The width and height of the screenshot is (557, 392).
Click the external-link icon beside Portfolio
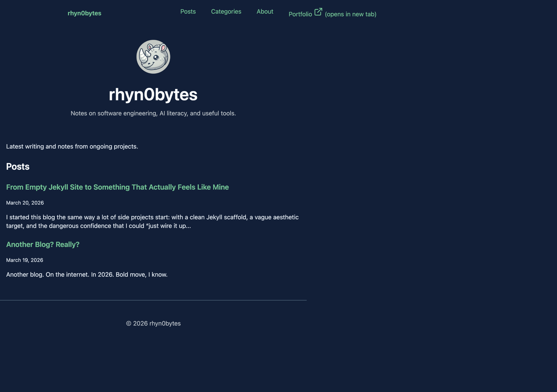tap(318, 12)
